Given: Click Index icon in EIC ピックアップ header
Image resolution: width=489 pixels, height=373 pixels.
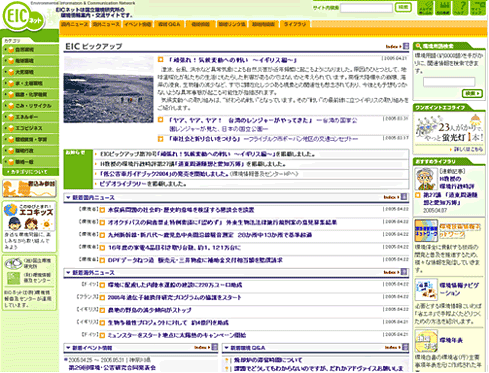Looking at the screenshot, I should (x=406, y=46).
